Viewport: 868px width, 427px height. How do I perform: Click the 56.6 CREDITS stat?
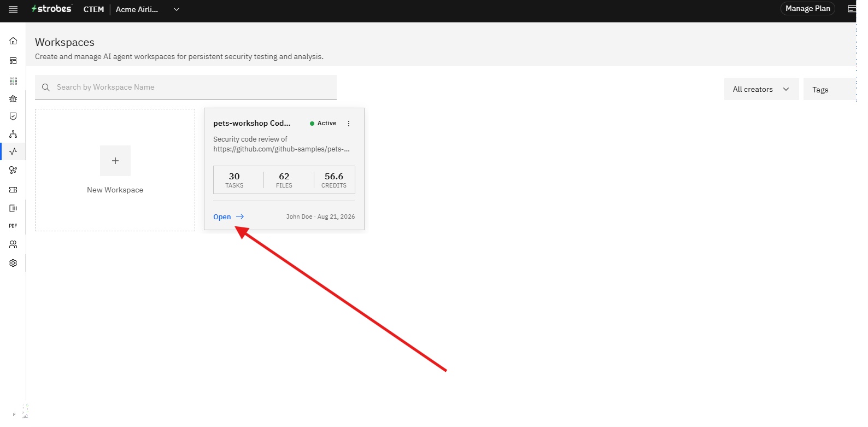point(334,180)
